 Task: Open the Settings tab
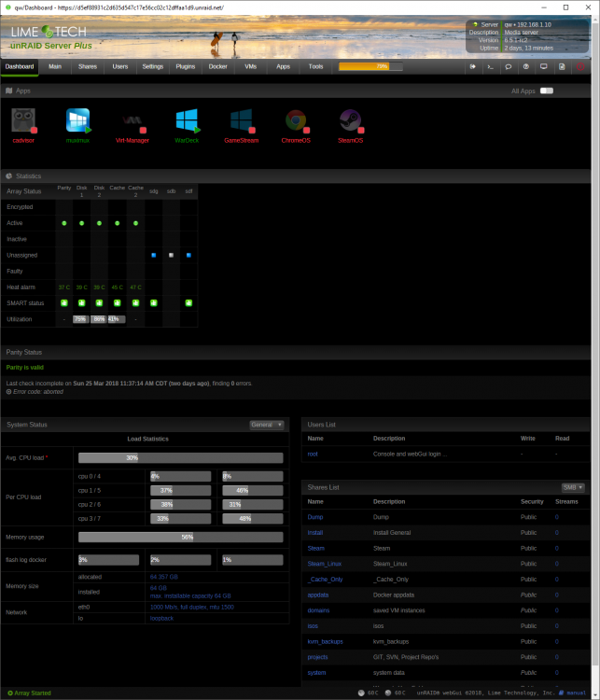point(153,66)
